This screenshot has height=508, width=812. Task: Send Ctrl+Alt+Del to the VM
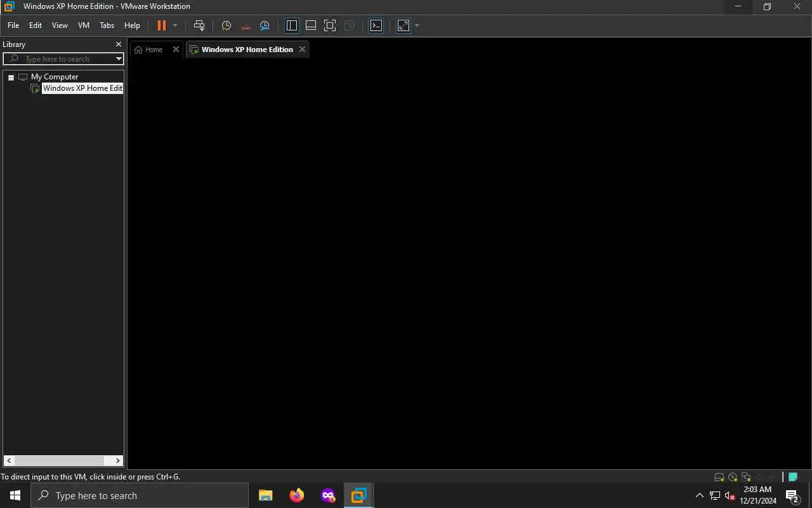tap(199, 25)
